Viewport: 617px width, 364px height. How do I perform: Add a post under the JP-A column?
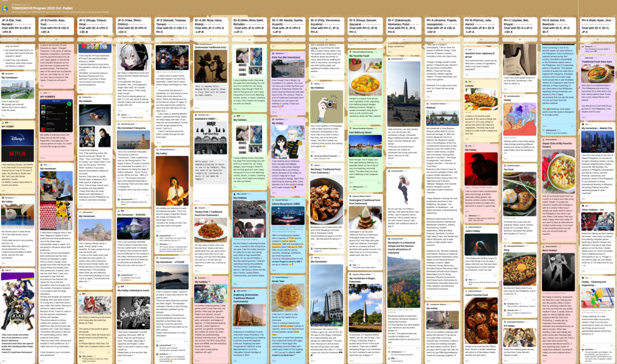(x=19, y=39)
